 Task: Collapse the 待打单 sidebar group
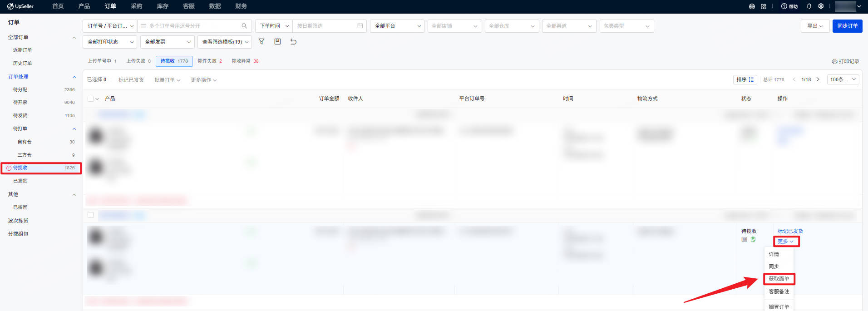[x=74, y=129]
